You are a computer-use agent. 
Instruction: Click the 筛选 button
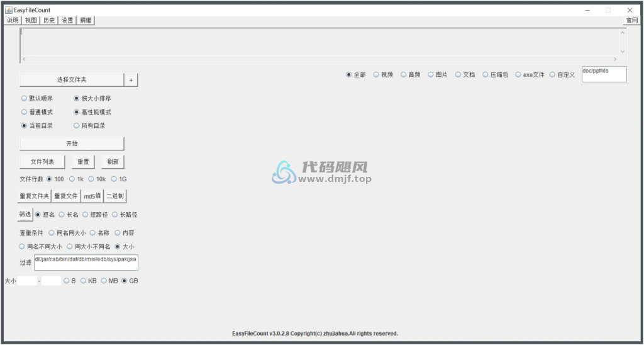pos(25,214)
